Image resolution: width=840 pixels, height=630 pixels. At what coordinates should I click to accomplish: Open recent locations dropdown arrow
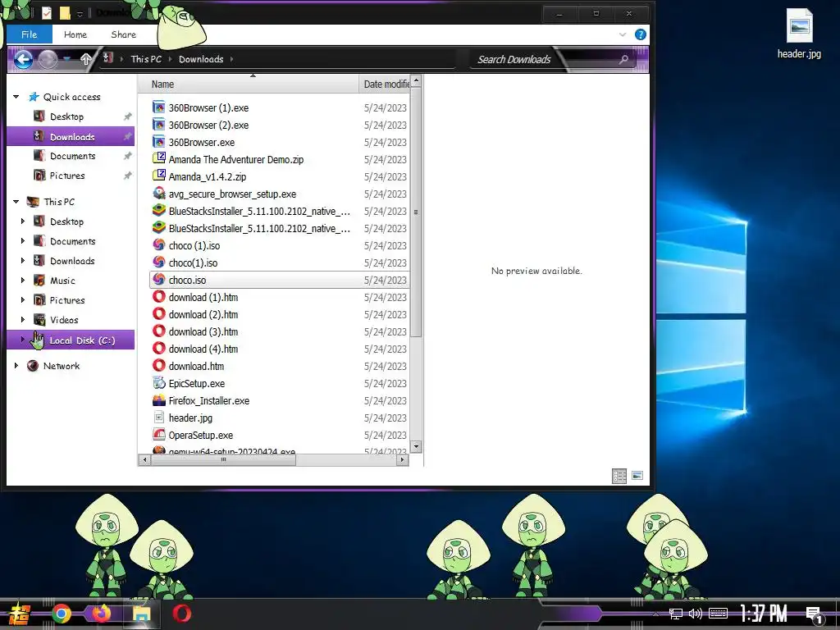click(x=66, y=59)
